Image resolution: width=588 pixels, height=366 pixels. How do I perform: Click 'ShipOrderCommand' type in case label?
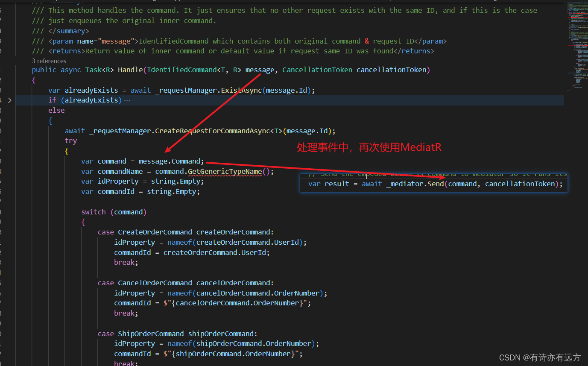point(151,334)
